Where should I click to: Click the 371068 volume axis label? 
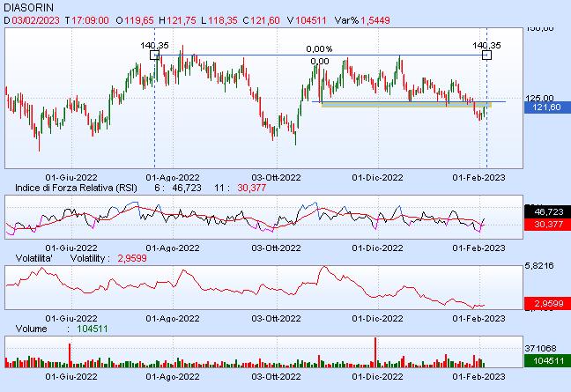540,348
